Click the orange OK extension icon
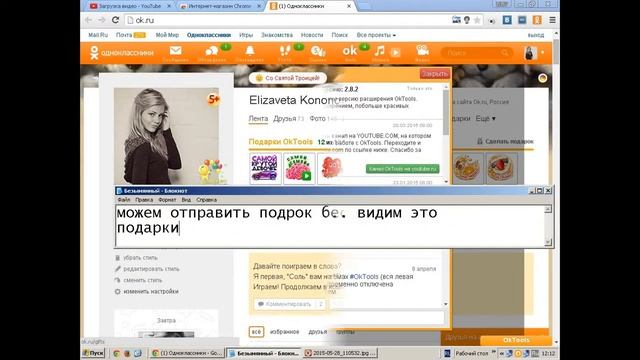 click(537, 20)
